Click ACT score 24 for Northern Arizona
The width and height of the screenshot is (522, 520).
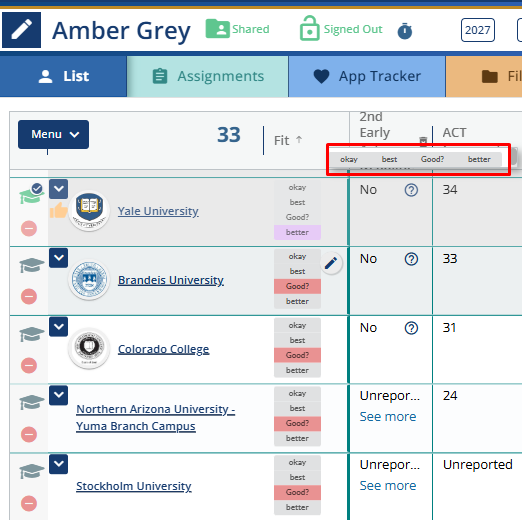coord(450,396)
